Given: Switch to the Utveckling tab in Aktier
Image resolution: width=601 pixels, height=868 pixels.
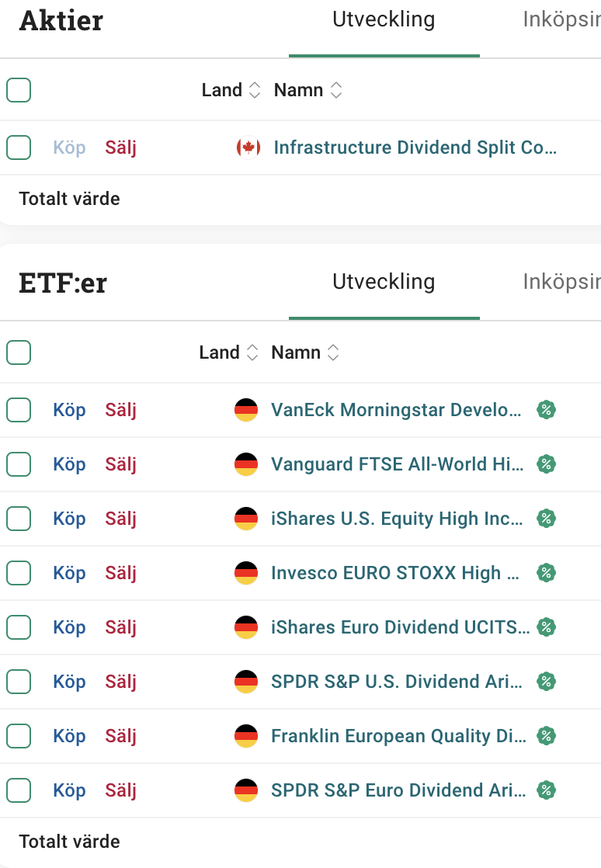Looking at the screenshot, I should tap(384, 20).
